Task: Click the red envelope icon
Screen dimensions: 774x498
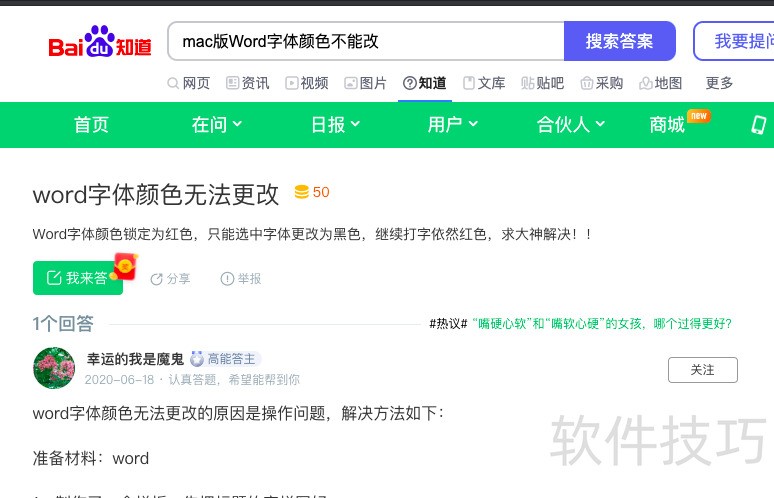Action: [125, 267]
